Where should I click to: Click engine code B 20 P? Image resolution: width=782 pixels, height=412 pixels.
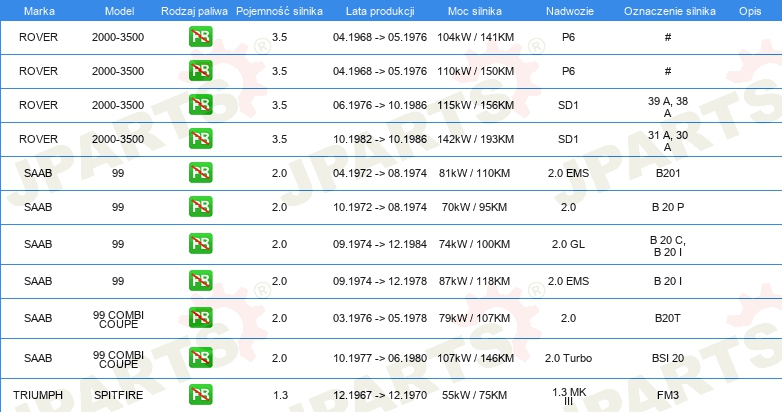(x=668, y=207)
